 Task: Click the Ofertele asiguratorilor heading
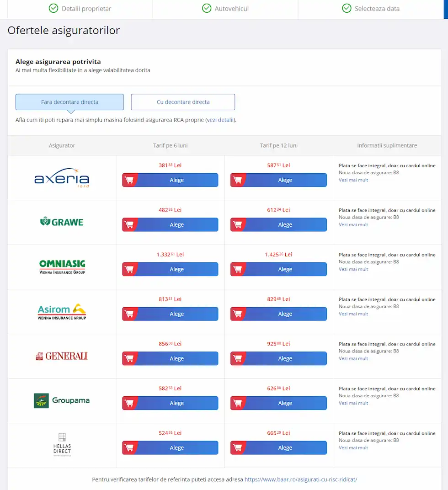coord(64,30)
